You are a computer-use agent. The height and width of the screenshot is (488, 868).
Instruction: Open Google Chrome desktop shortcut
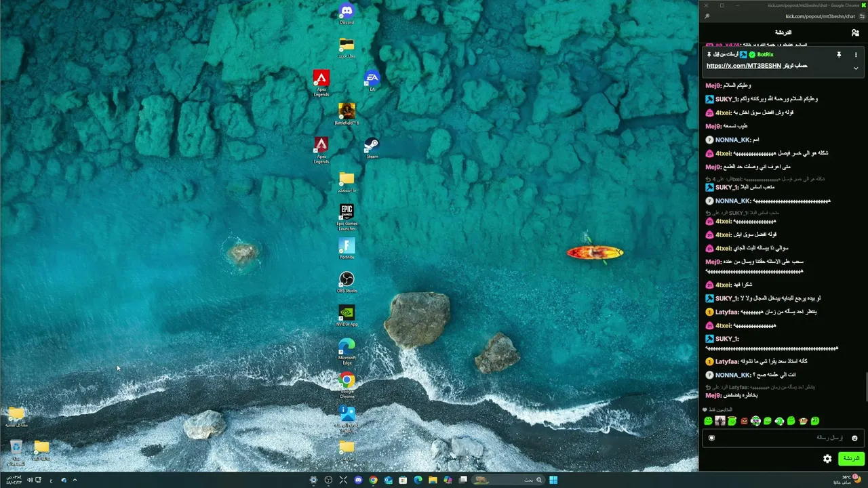click(347, 384)
